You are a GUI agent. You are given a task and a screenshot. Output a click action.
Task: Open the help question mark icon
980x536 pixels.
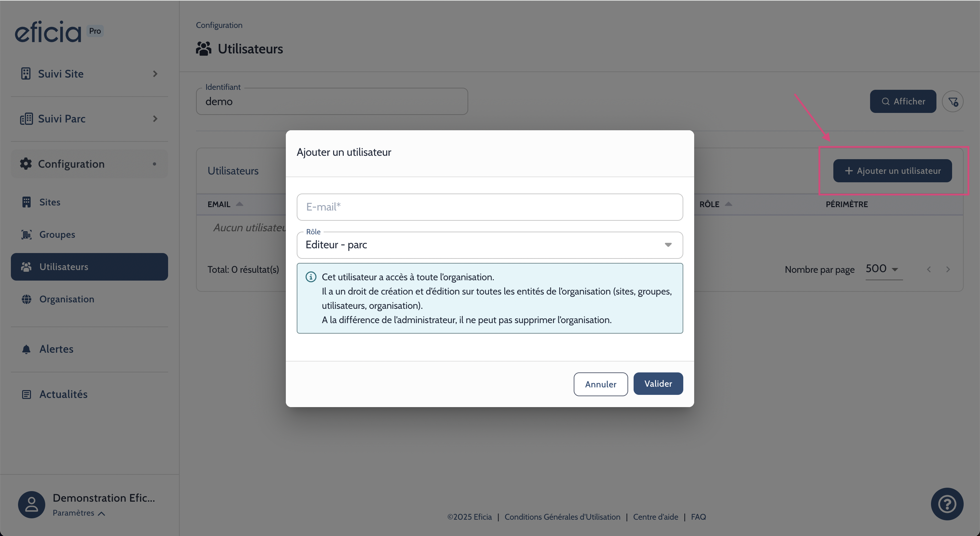click(947, 504)
